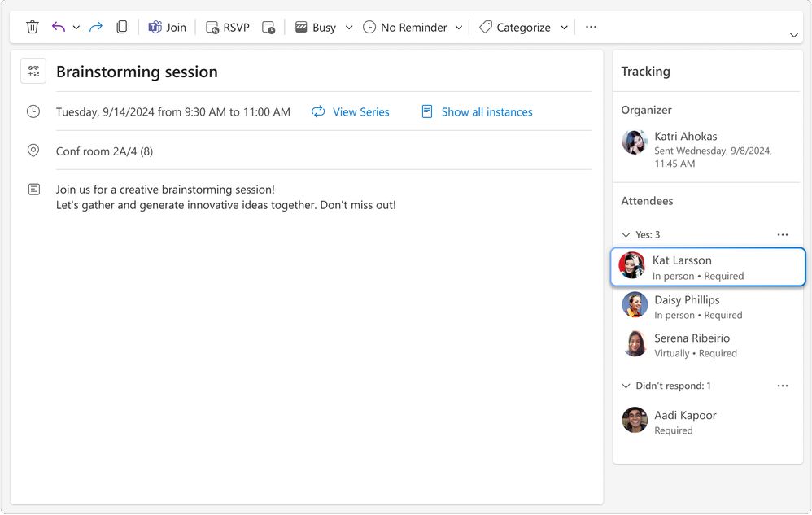Open the No Reminder dropdown
Image resolution: width=812 pixels, height=515 pixels.
click(461, 27)
